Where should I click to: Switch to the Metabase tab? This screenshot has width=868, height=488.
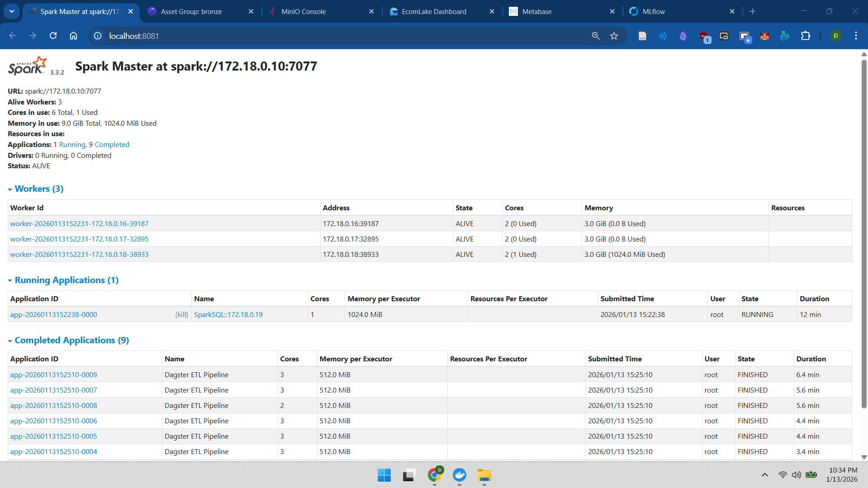click(536, 11)
